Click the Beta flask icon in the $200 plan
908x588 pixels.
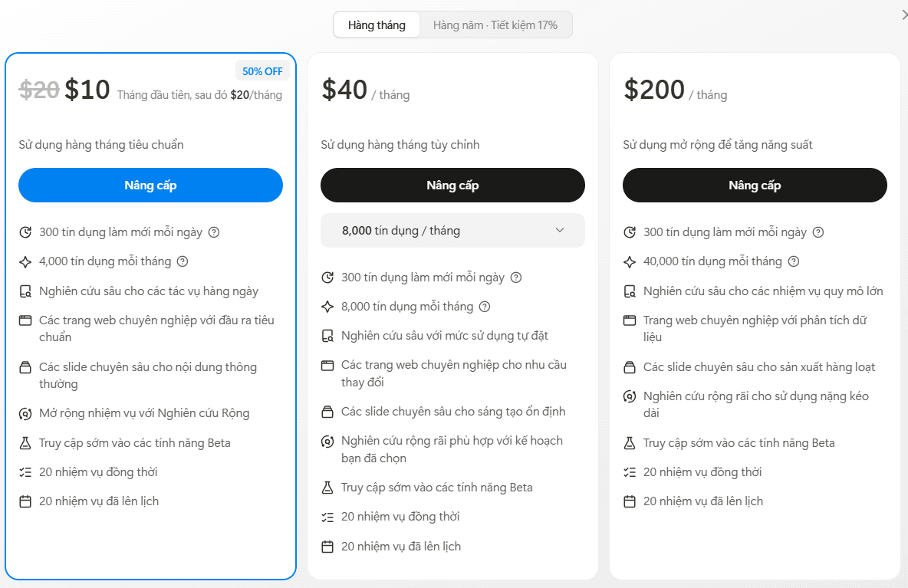click(630, 443)
